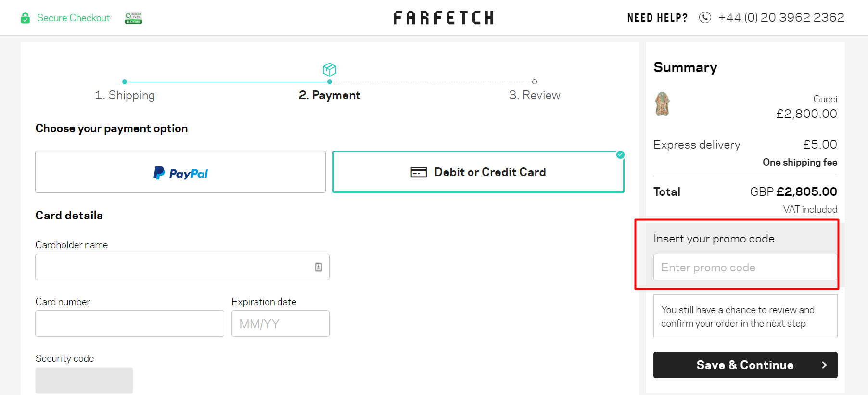Click the Save & Continue button
Viewport: 868px width, 395px height.
pyautogui.click(x=745, y=365)
